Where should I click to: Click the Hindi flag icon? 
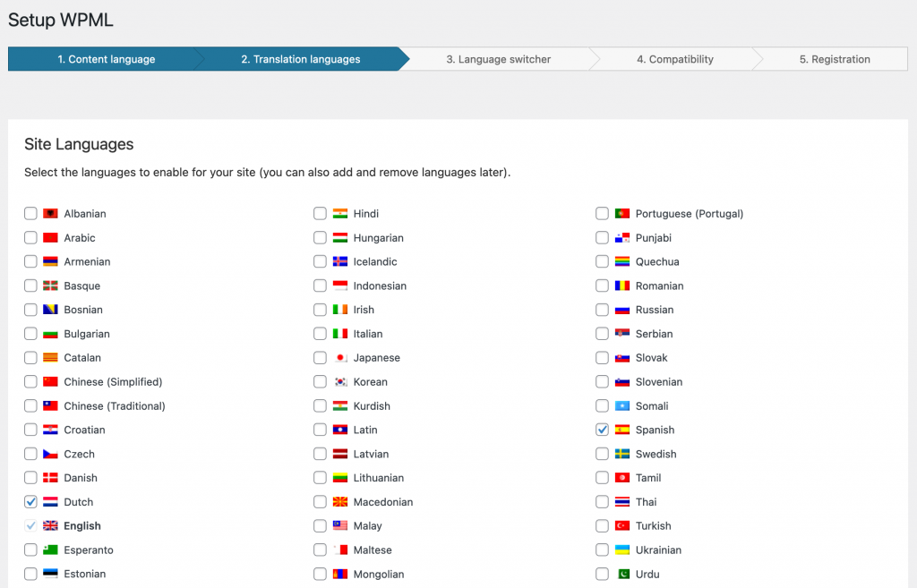[x=339, y=213]
